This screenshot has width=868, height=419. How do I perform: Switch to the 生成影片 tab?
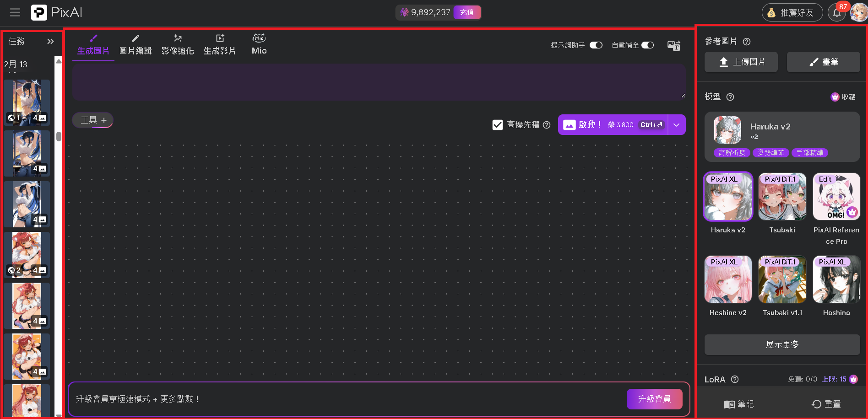click(x=220, y=45)
